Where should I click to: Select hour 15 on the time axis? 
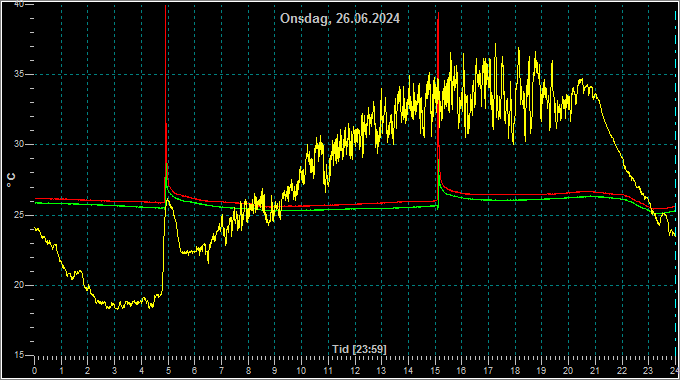tap(435, 371)
